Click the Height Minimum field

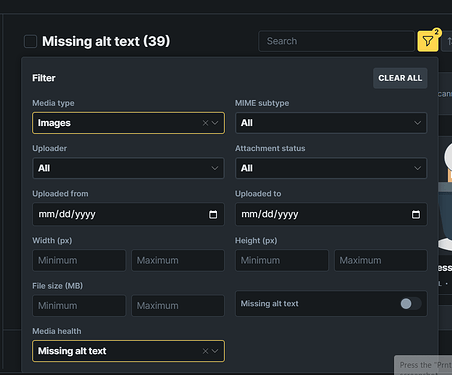coord(282,260)
